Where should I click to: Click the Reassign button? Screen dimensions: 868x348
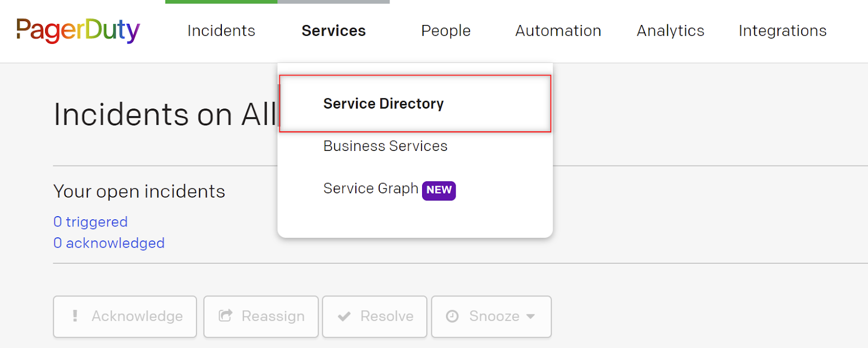[260, 317]
